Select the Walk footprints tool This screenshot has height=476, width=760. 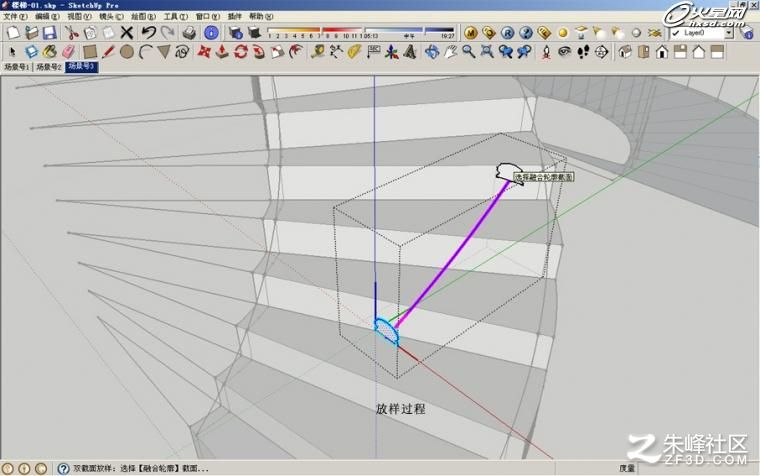(x=583, y=51)
